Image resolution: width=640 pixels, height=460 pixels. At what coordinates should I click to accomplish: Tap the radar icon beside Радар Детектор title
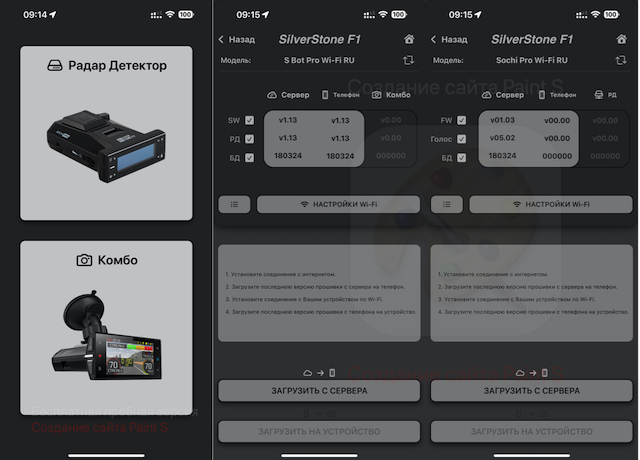(x=55, y=65)
